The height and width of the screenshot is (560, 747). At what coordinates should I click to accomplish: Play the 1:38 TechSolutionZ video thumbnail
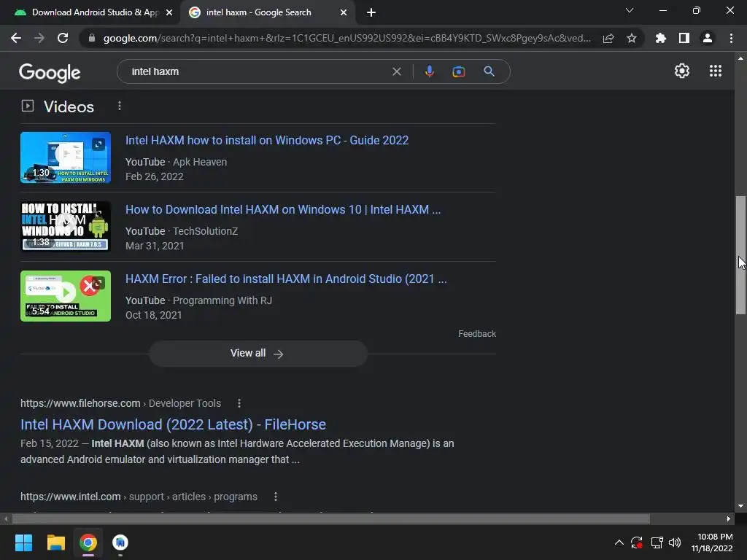[66, 227]
